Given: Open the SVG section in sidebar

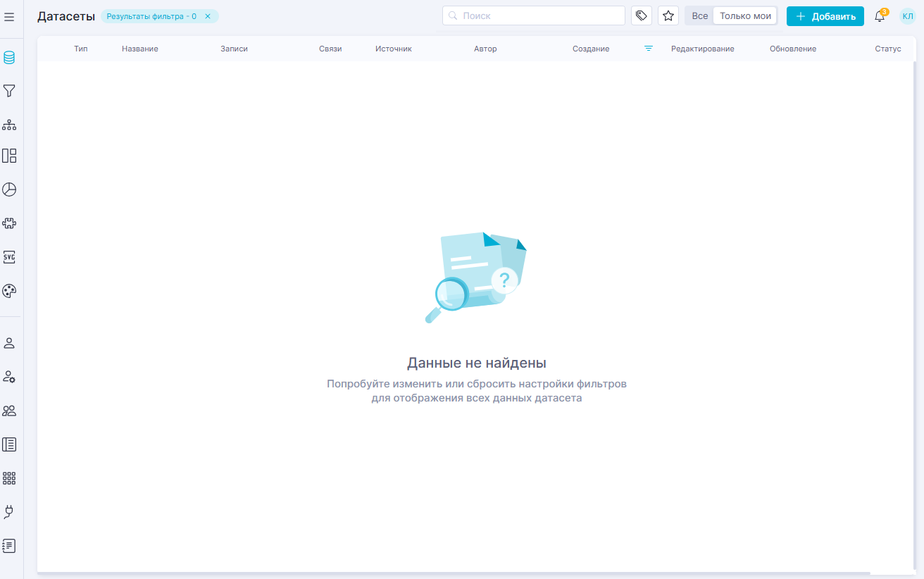Looking at the screenshot, I should point(9,257).
